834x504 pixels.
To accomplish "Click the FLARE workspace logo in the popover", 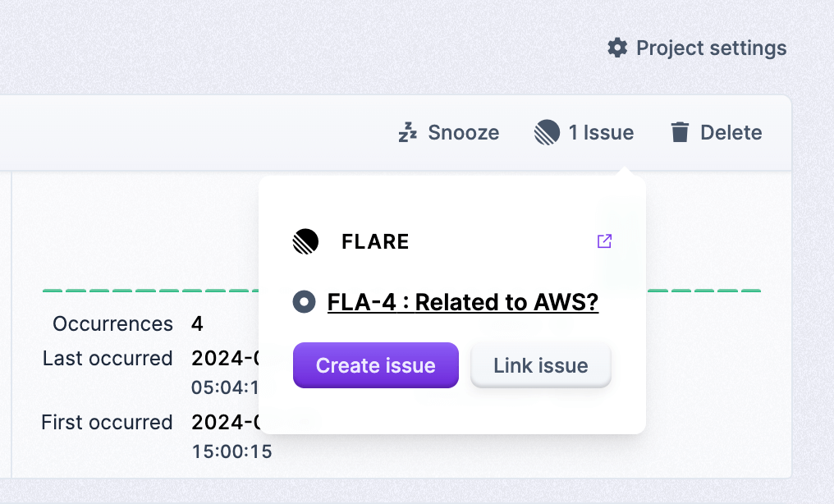I will 305,241.
